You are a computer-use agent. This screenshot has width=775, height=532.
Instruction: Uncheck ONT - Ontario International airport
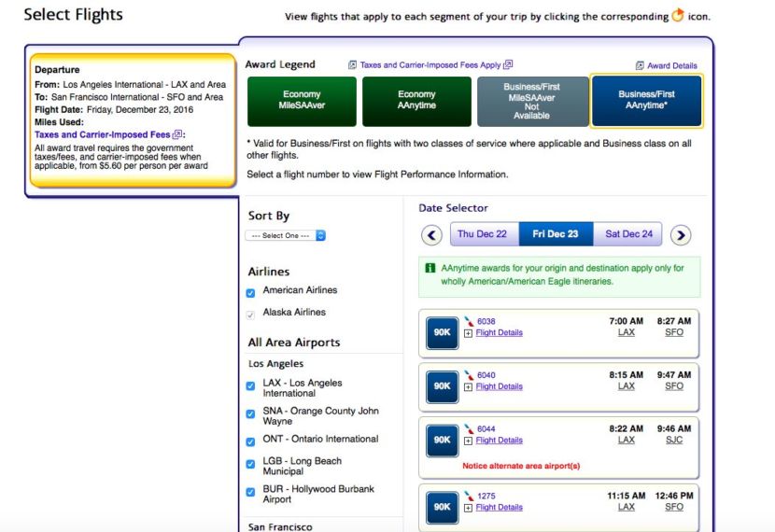click(x=250, y=441)
